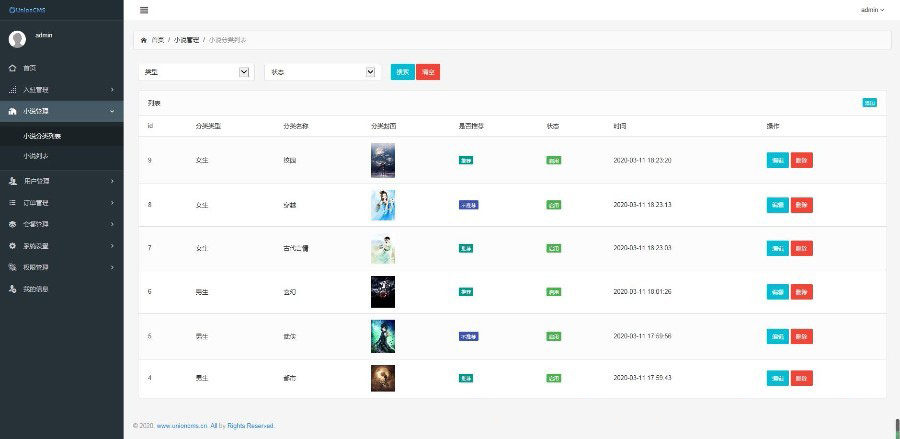Click the cover thumbnail in row id 6
Viewport: 900px width, 439px height.
click(x=382, y=291)
